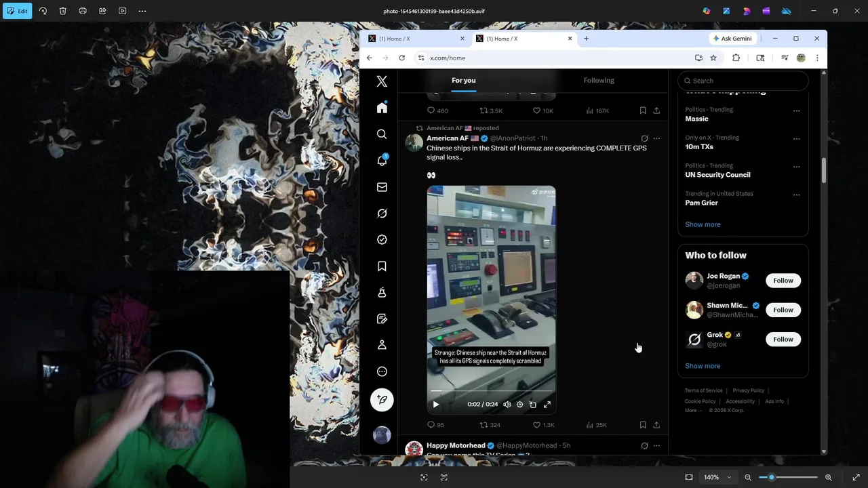The height and width of the screenshot is (488, 868).
Task: Like the post showing 10K likes
Action: coord(542,110)
